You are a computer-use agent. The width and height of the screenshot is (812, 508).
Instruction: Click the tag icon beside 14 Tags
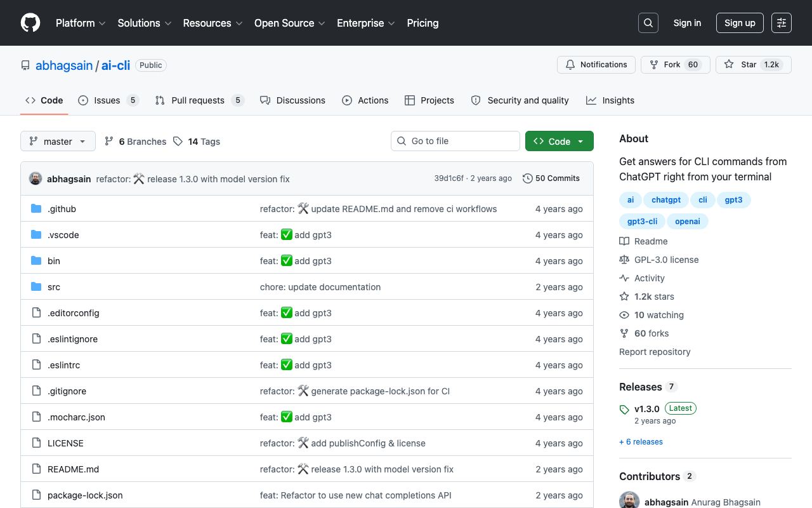[x=178, y=142]
